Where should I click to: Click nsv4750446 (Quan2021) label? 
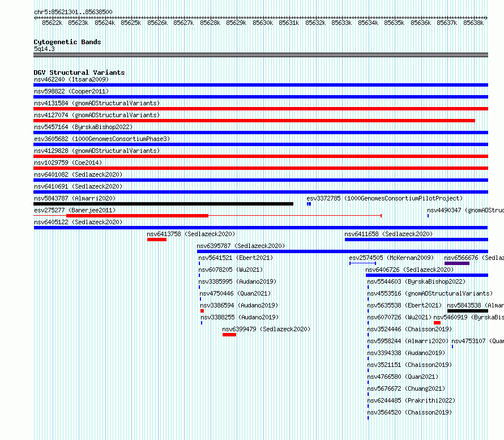tap(235, 293)
